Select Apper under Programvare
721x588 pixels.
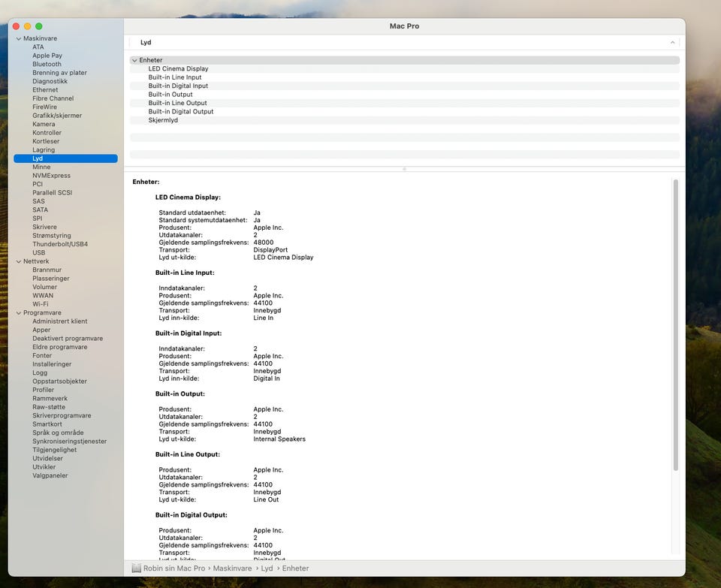point(41,330)
